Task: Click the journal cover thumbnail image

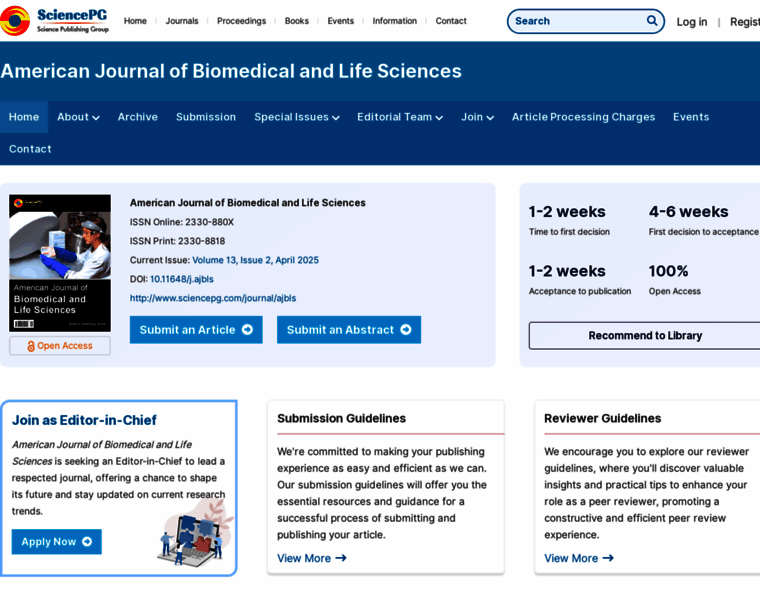Action: coord(60,263)
